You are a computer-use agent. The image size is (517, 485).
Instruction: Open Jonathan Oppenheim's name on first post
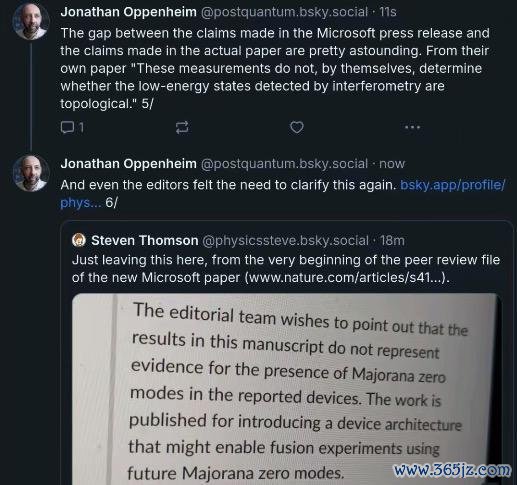pyautogui.click(x=129, y=12)
